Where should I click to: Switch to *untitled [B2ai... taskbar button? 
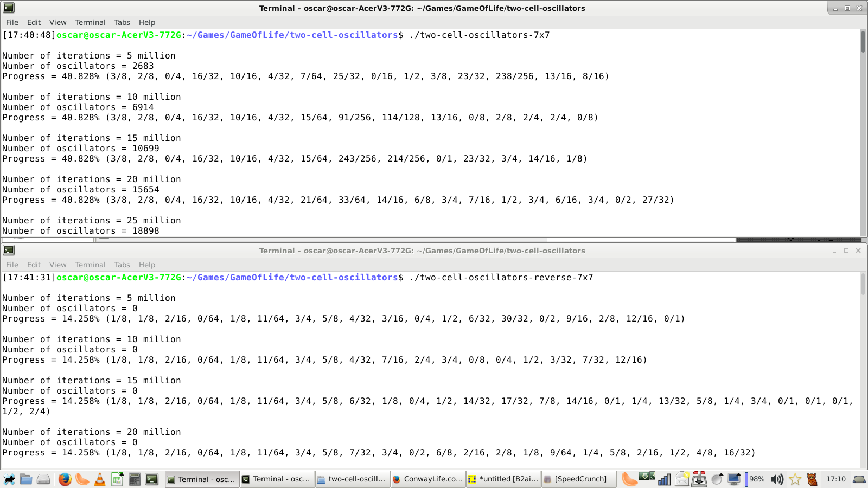(503, 479)
